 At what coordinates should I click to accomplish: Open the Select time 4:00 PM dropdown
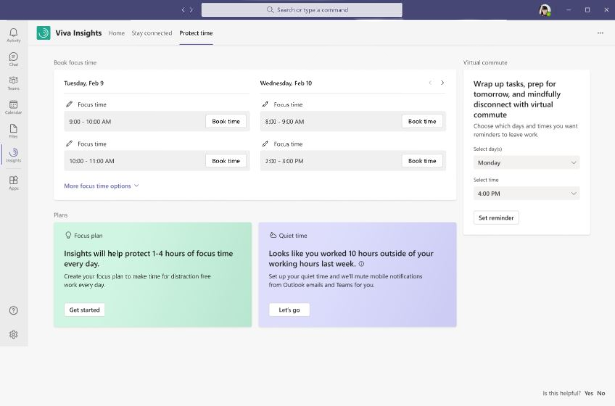click(x=526, y=193)
